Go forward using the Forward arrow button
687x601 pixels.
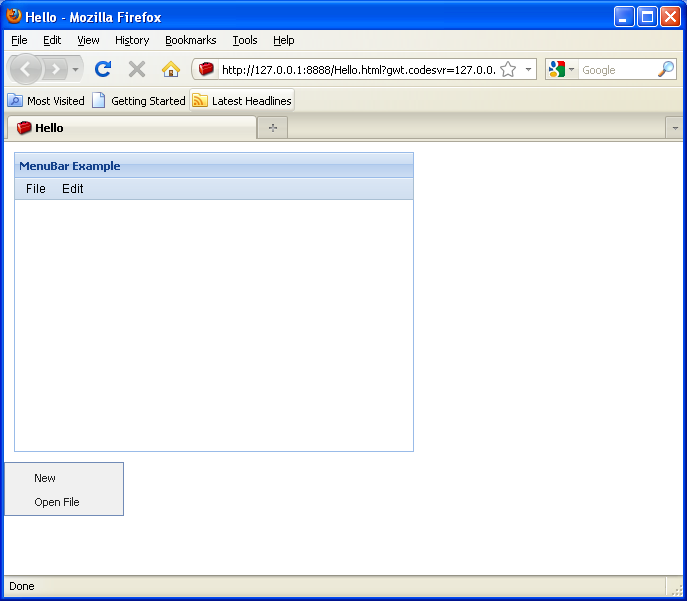click(56, 69)
